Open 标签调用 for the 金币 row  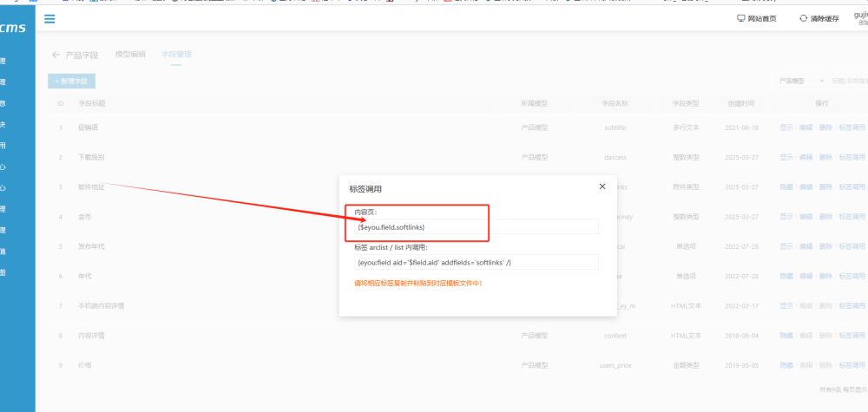(852, 216)
